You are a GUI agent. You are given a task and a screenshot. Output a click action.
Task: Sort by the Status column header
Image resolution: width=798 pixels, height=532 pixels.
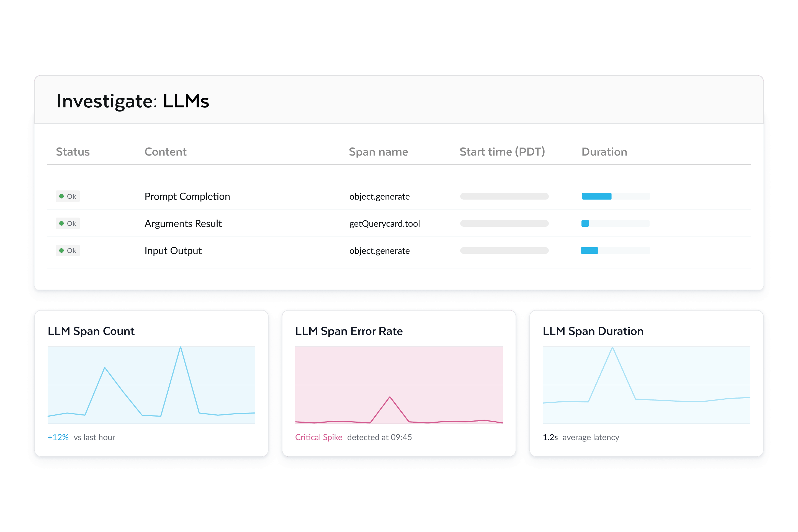(73, 152)
